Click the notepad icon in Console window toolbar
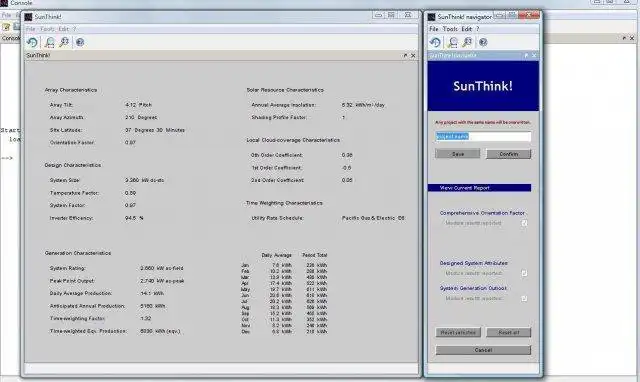640x382 pixels. (x=6, y=27)
